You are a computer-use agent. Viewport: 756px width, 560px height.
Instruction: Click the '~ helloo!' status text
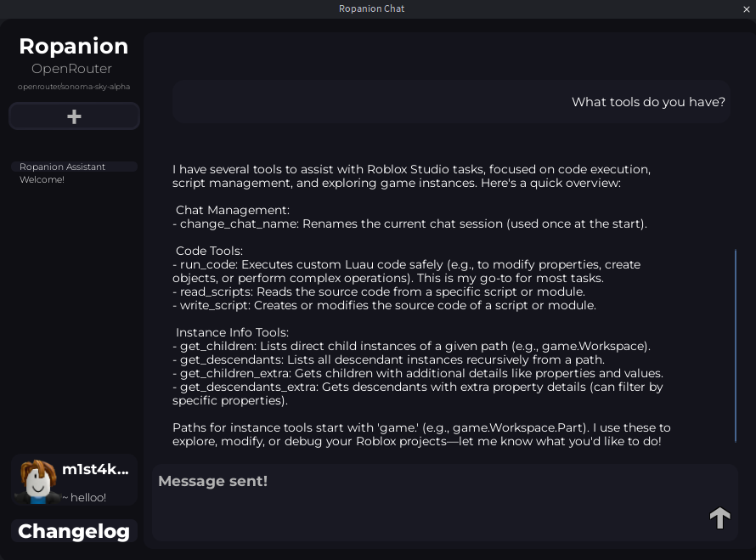coord(84,497)
